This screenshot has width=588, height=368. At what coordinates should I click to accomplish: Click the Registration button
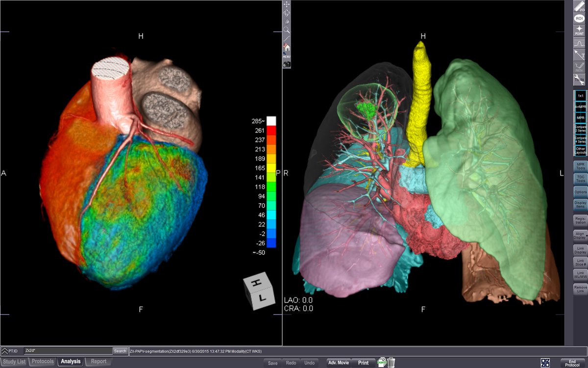pyautogui.click(x=580, y=220)
